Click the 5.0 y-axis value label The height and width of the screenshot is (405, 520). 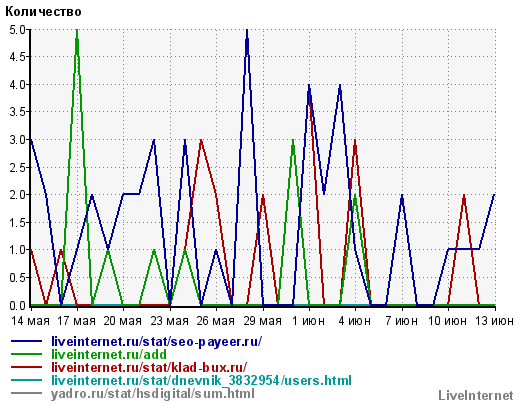[17, 30]
